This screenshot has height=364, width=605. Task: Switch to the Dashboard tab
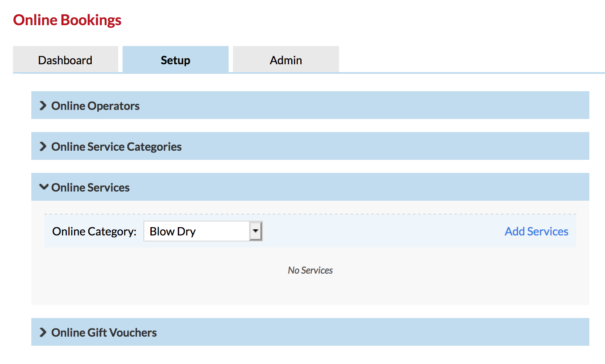[65, 60]
